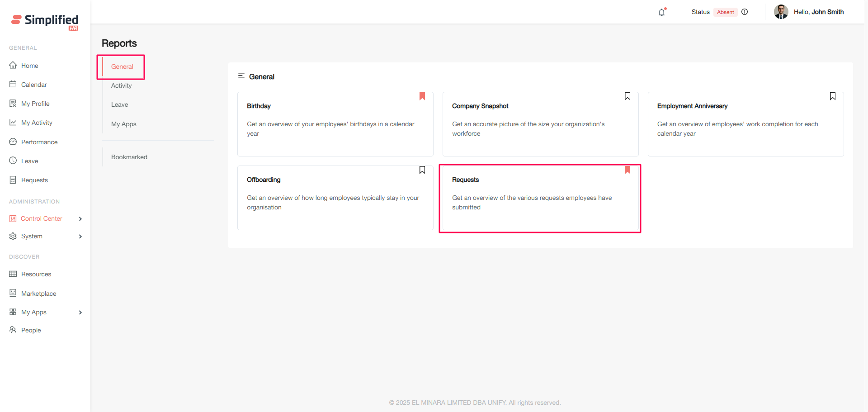The width and height of the screenshot is (868, 412).
Task: Open the notifications bell
Action: tap(661, 12)
